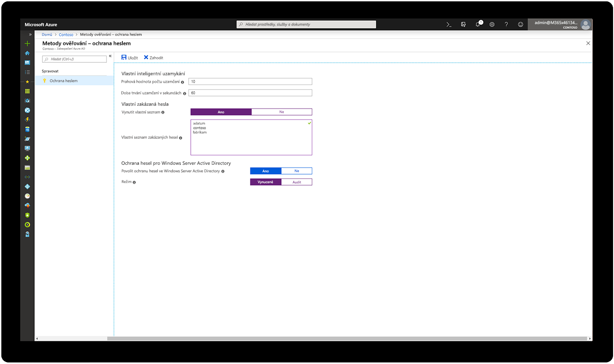Open Virtual networks angle-bracket icon
The image size is (614, 364).
[x=27, y=177]
